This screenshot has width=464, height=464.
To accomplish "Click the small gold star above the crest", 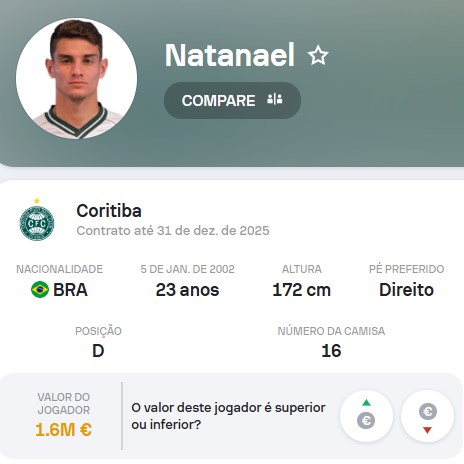I will tap(37, 201).
